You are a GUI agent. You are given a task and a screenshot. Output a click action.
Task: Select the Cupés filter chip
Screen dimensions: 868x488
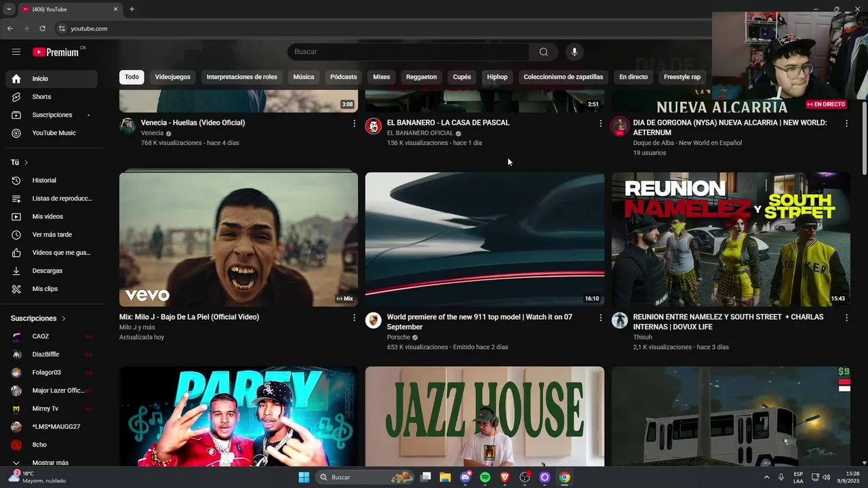[462, 77]
